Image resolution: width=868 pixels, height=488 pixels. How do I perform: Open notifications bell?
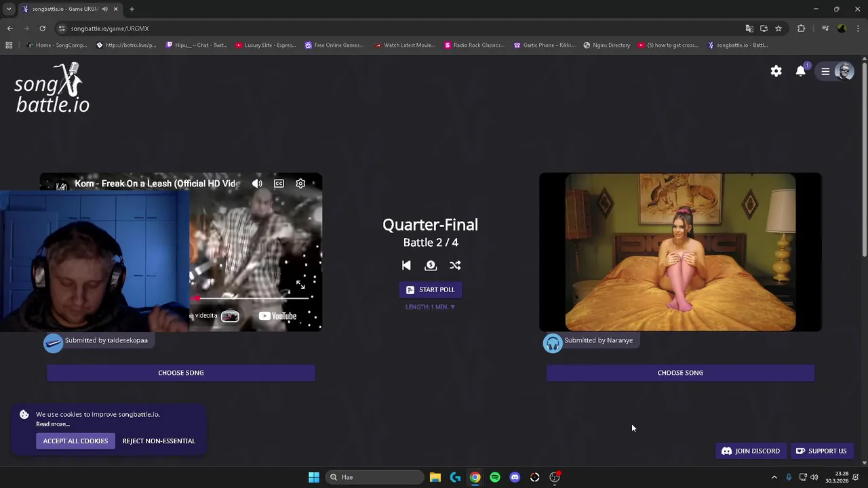click(x=801, y=71)
